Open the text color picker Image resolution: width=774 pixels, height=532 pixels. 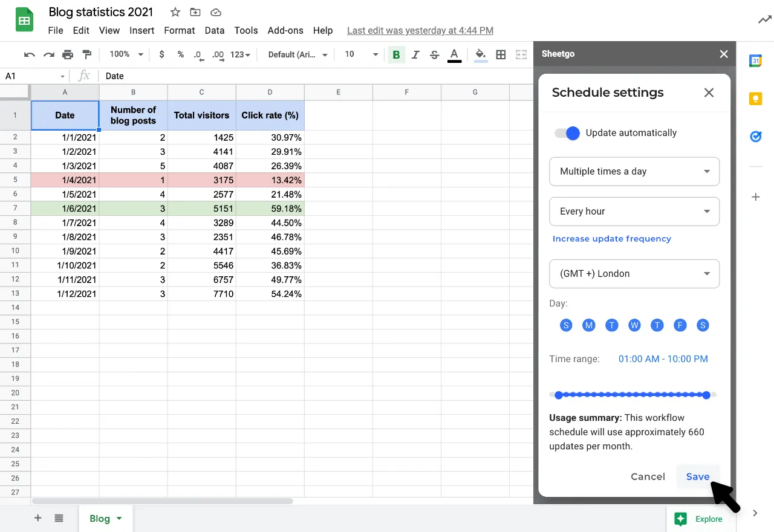[x=454, y=55]
